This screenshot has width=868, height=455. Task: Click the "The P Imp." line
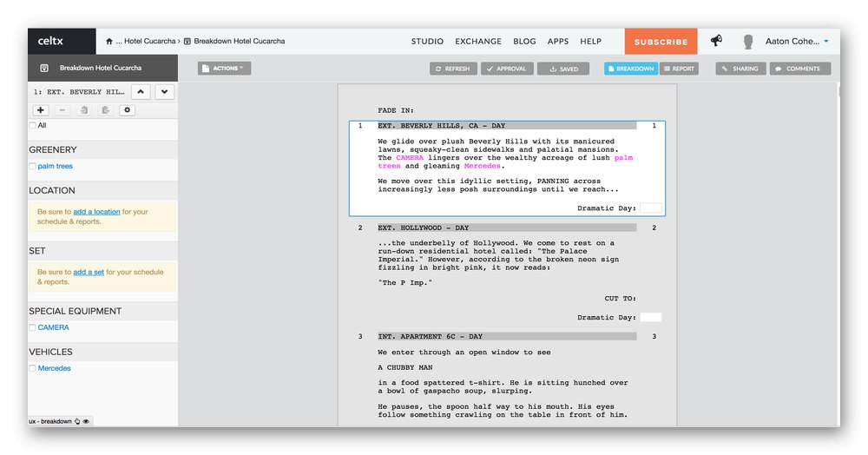pyautogui.click(x=404, y=283)
